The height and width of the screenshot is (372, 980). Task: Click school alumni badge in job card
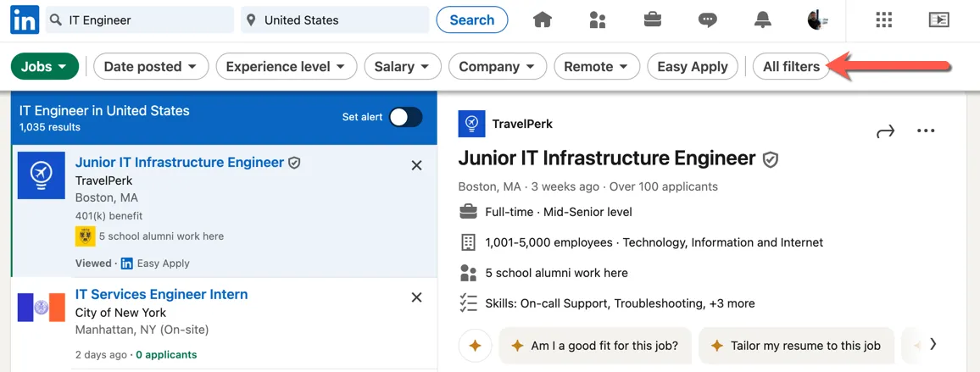pyautogui.click(x=85, y=236)
